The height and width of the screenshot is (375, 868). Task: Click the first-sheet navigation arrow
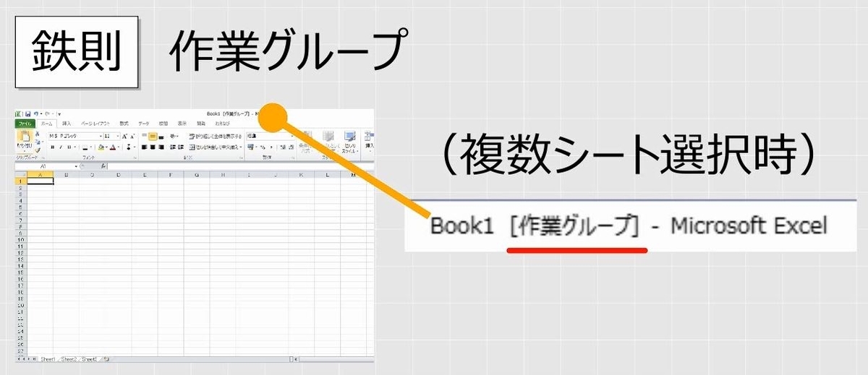[x=18, y=359]
